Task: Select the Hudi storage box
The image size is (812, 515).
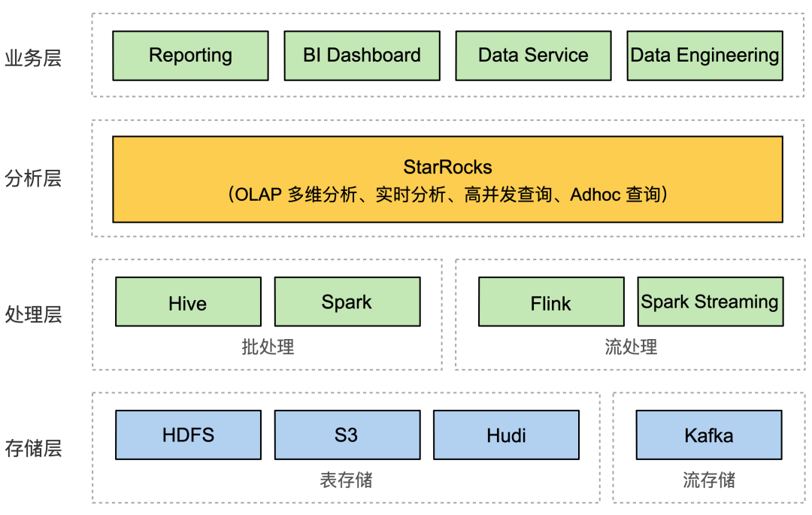Action: coord(507,435)
